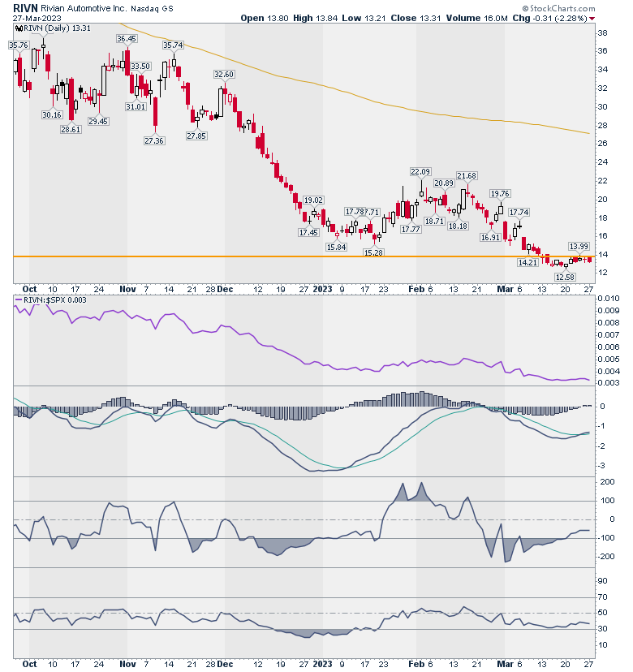Click the -3 MACD axis tick
Image resolution: width=633 pixels, height=672 pixels.
point(603,466)
